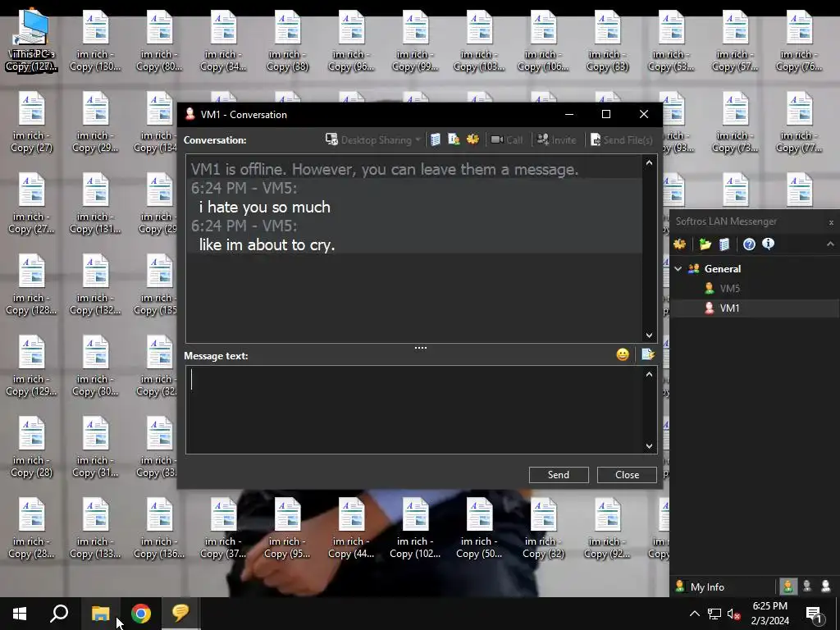Set status to away with grey user icon
Image resolution: width=840 pixels, height=630 pixels.
coord(807,587)
